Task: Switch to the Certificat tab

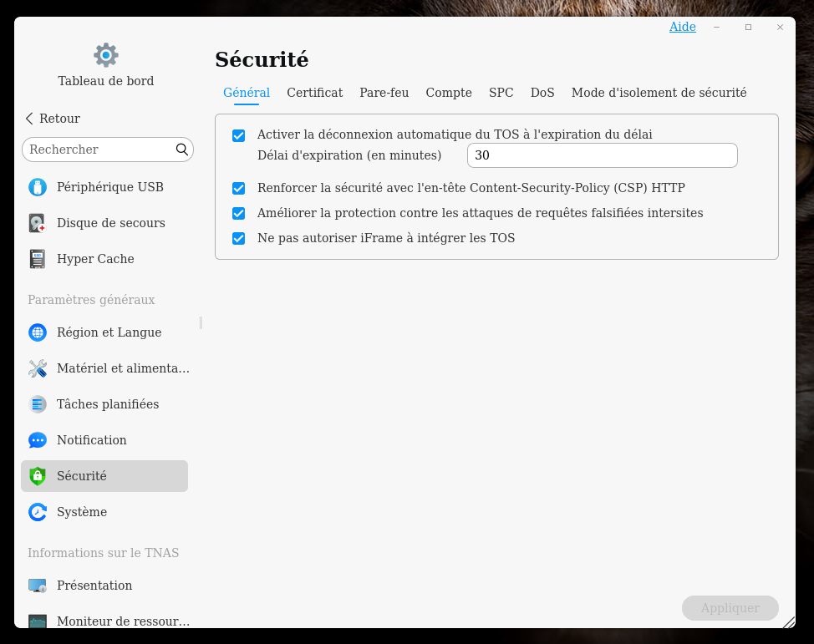Action: [x=314, y=93]
